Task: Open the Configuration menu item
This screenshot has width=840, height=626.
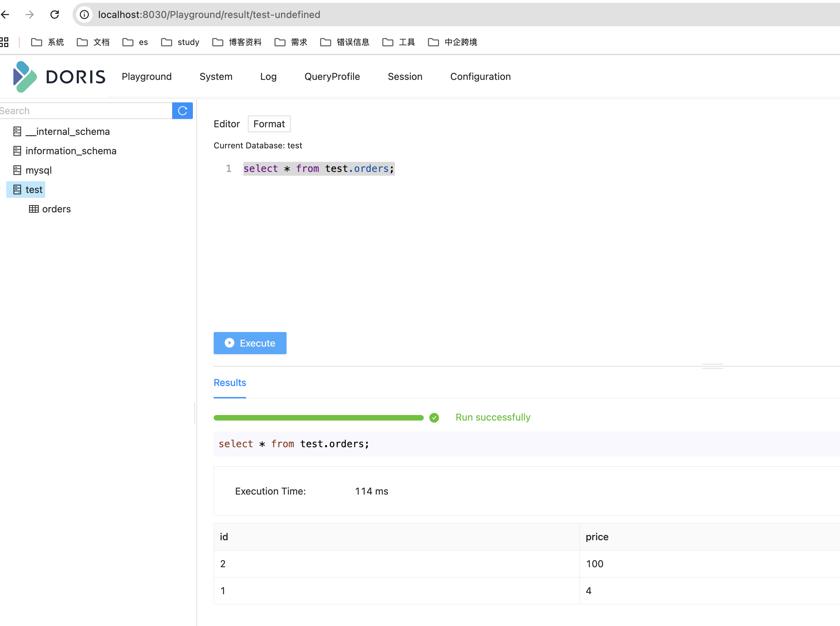Action: (x=480, y=76)
